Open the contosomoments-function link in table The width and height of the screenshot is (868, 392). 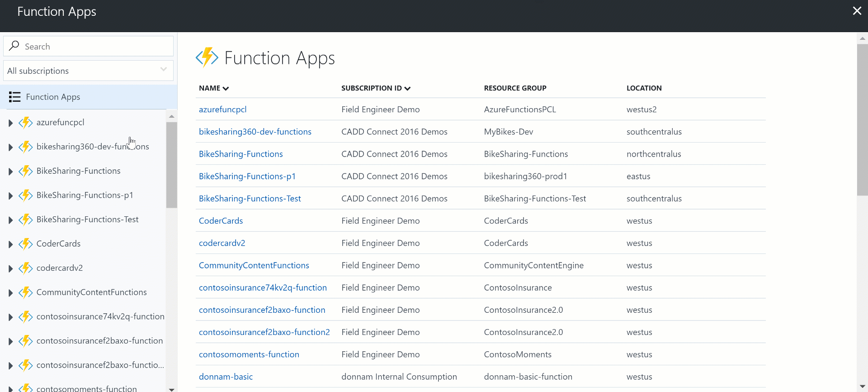click(x=249, y=354)
